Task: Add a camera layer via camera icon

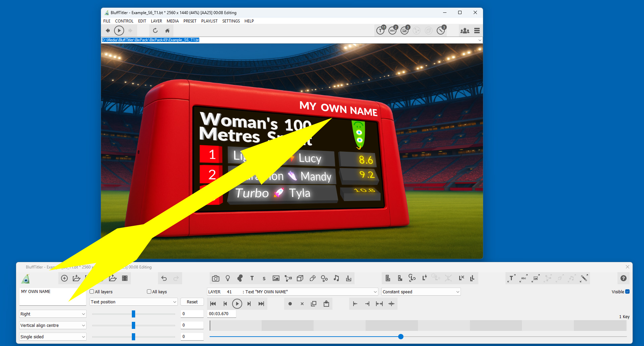Action: [x=216, y=278]
